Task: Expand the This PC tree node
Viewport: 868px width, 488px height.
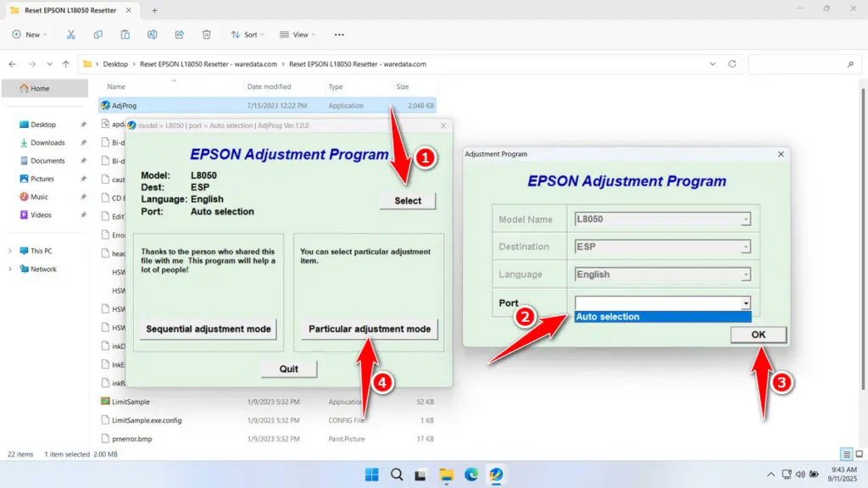Action: click(x=10, y=251)
